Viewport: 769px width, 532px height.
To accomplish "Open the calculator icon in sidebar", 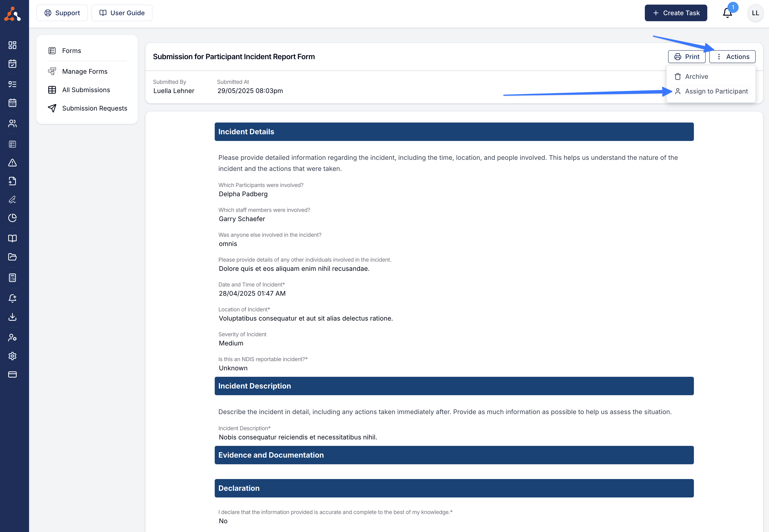I will coord(12,277).
